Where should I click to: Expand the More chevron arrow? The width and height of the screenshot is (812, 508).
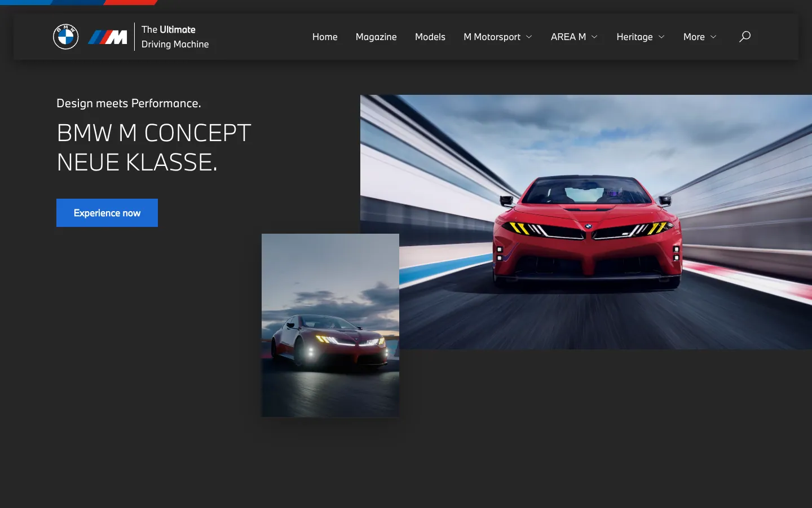[x=713, y=37]
